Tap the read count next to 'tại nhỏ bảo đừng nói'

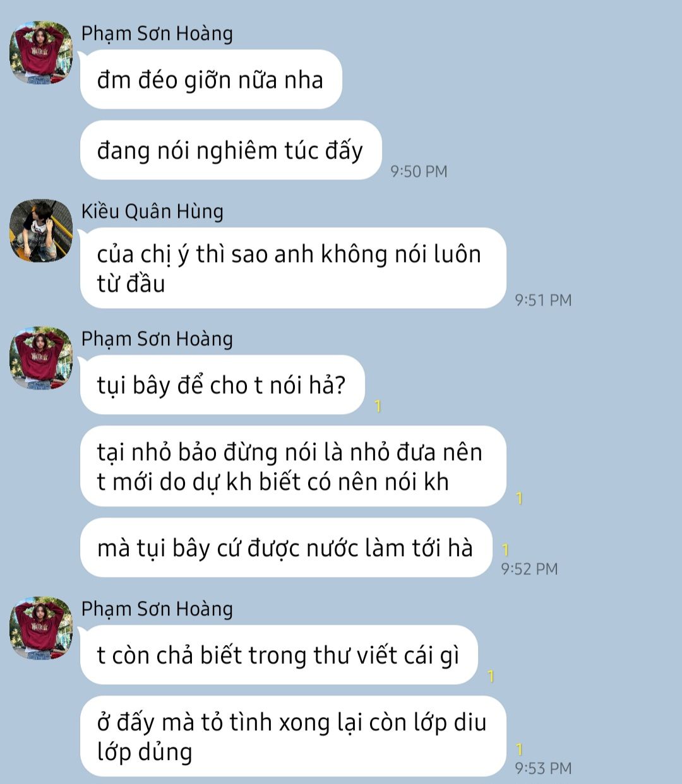[519, 498]
